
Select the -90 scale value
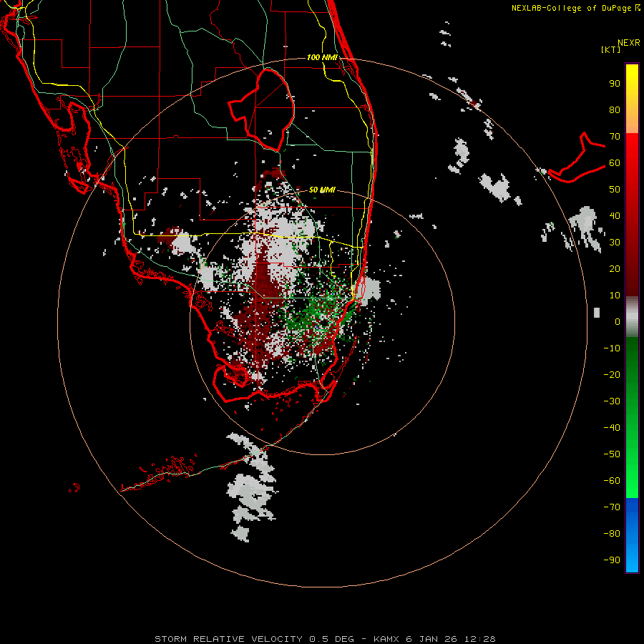(x=612, y=560)
